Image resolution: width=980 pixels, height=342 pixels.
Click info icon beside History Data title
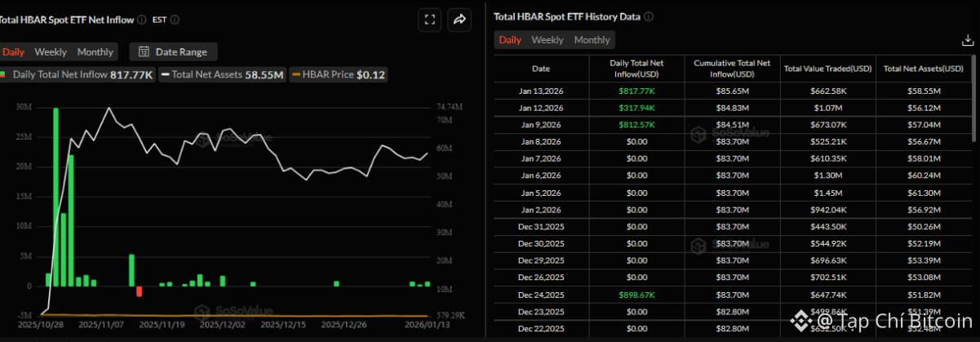[x=650, y=16]
